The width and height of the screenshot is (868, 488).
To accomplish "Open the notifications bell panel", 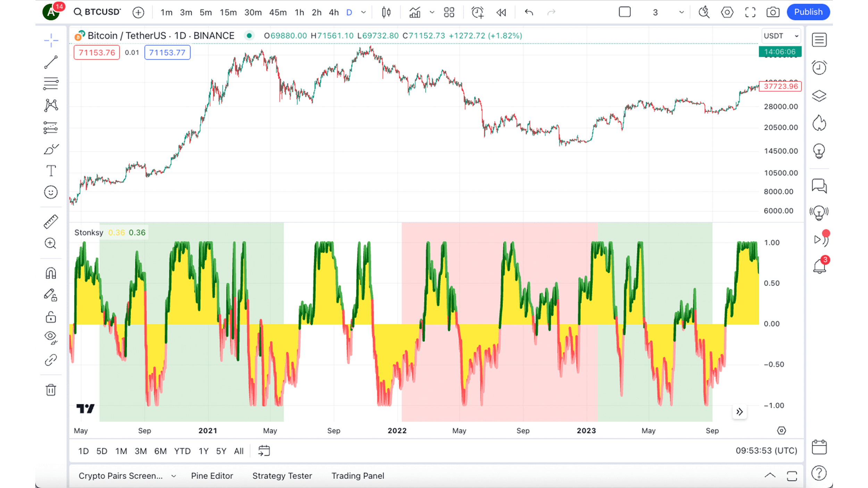I will [x=820, y=267].
